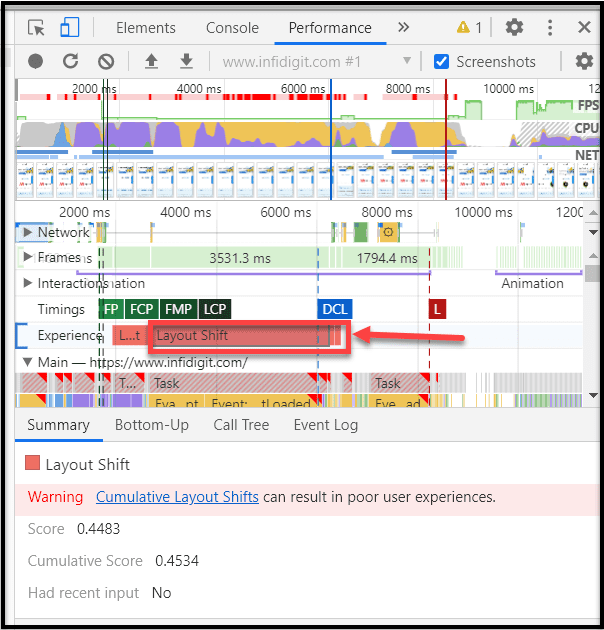Click the Timings track label

(61, 309)
